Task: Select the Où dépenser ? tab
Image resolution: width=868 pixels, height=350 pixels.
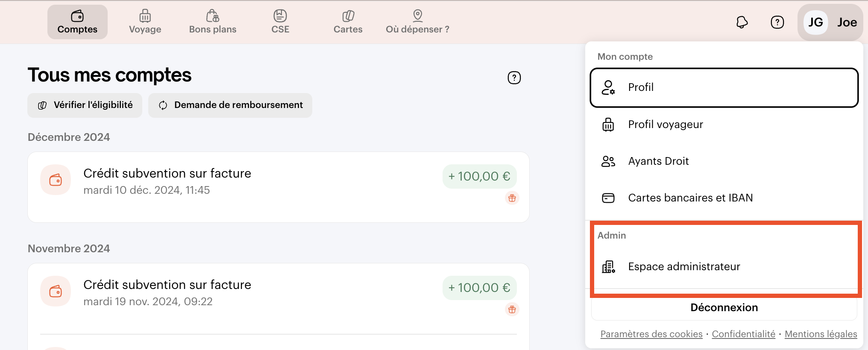Action: (x=417, y=22)
